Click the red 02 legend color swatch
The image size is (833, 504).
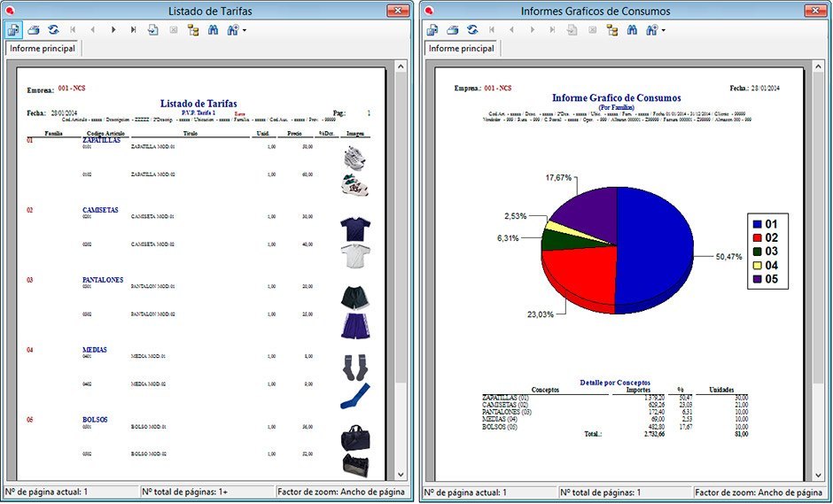pyautogui.click(x=757, y=237)
